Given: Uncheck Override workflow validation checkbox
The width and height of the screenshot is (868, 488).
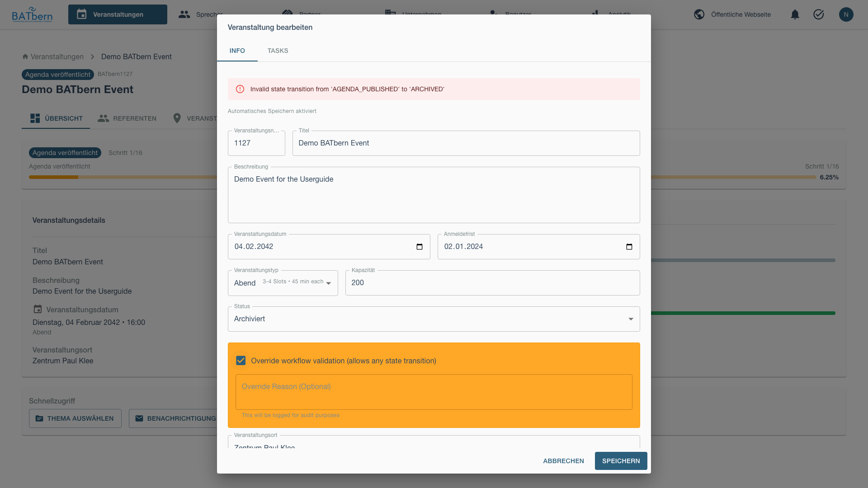Looking at the screenshot, I should coord(241,361).
